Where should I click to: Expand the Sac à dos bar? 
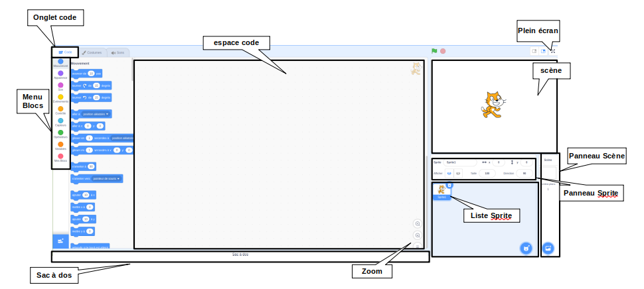[240, 255]
